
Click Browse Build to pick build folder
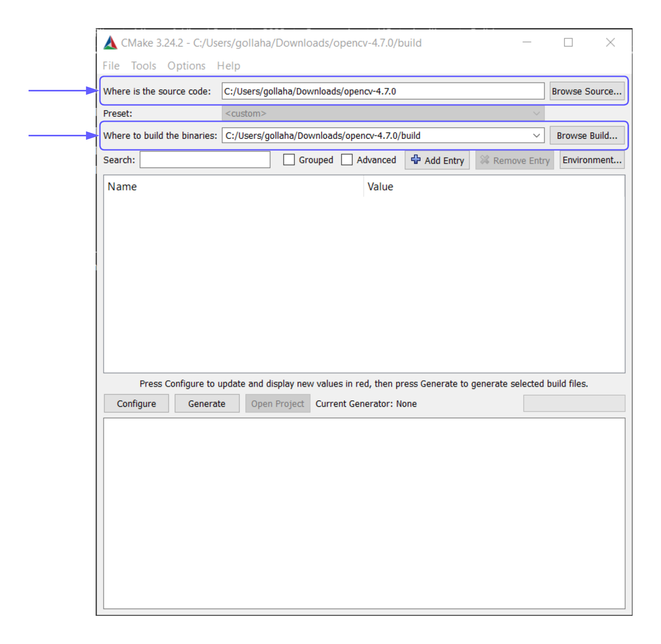click(x=587, y=136)
